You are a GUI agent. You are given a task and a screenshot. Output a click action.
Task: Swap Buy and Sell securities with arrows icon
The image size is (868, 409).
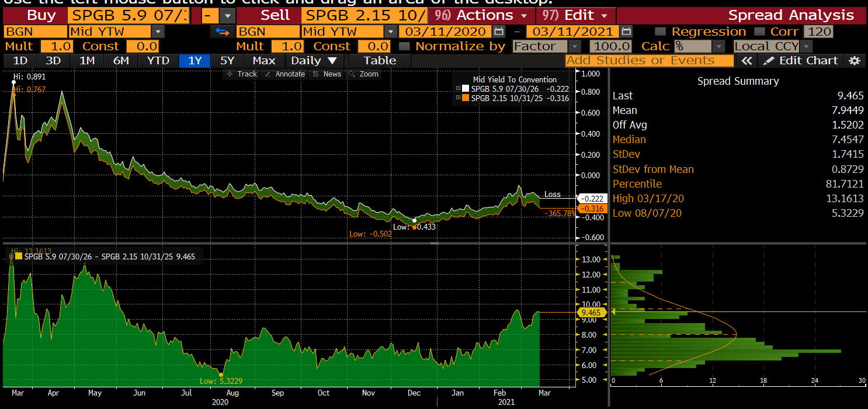[222, 32]
